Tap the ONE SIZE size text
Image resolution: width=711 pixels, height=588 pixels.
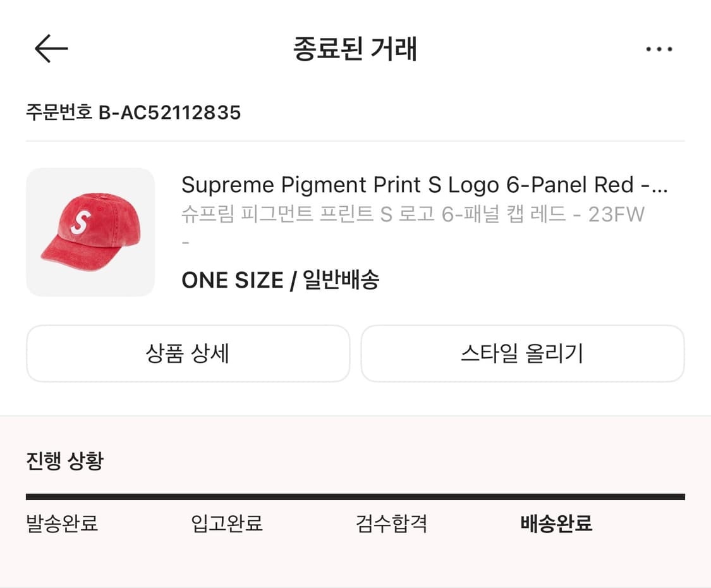tap(232, 280)
